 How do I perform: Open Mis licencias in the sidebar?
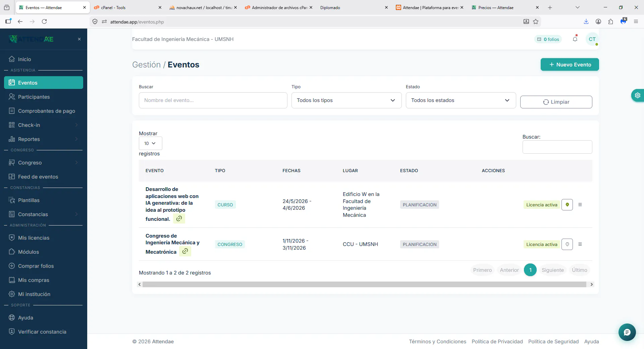44,238
